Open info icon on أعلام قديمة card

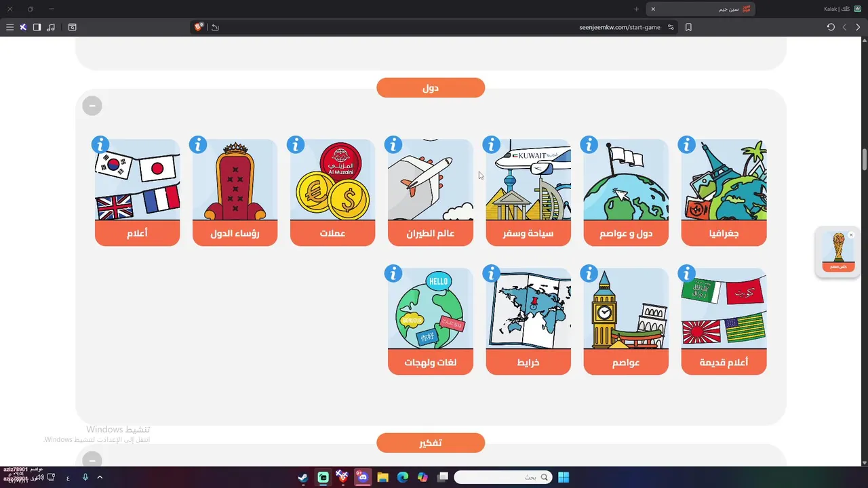point(687,273)
